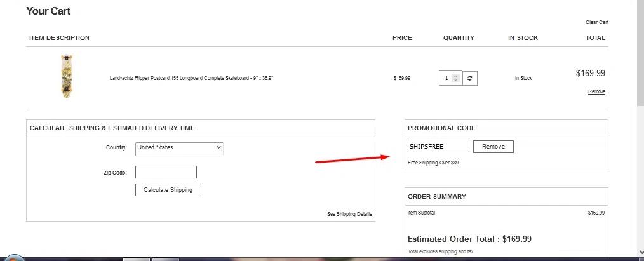Viewport: 644px width, 261px height.
Task: Increase quantity with the up arrow
Action: click(455, 76)
